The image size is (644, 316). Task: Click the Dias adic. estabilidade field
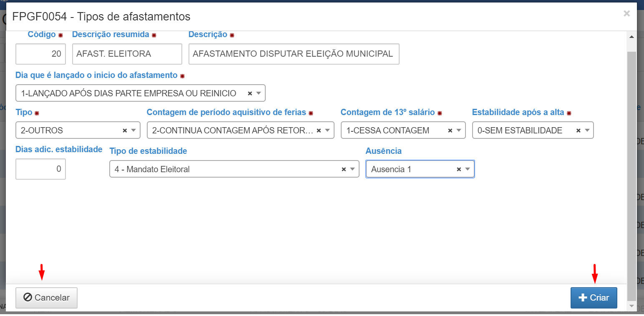[40, 169]
